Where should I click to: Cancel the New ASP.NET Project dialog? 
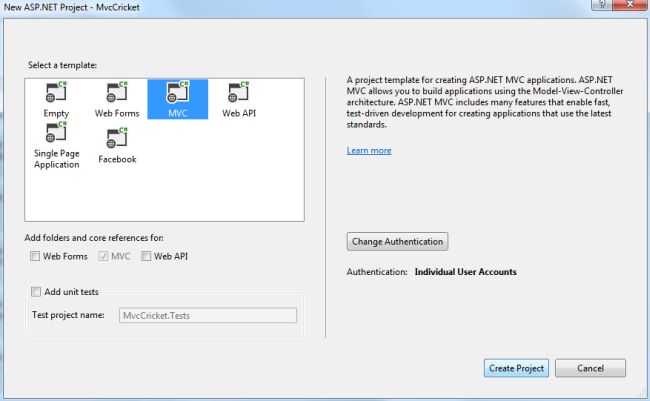(590, 368)
